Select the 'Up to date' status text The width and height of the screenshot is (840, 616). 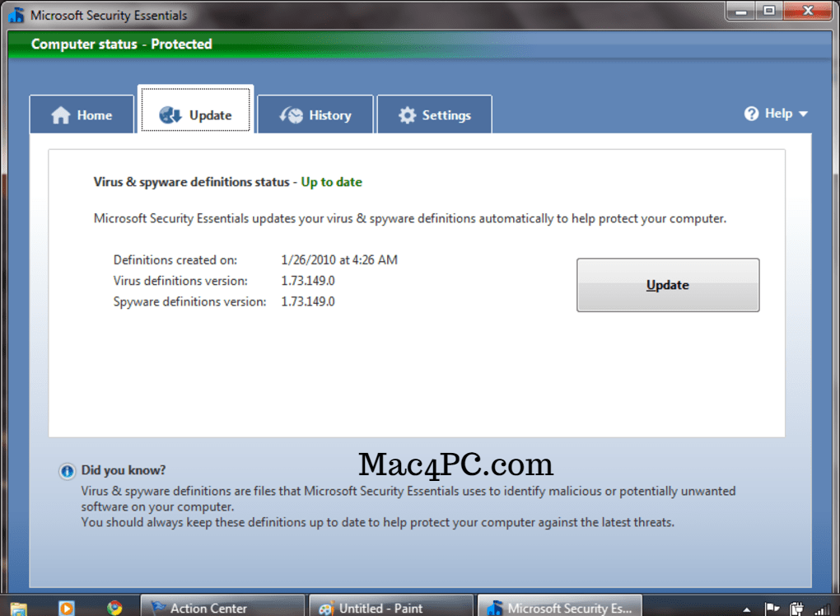(x=331, y=182)
